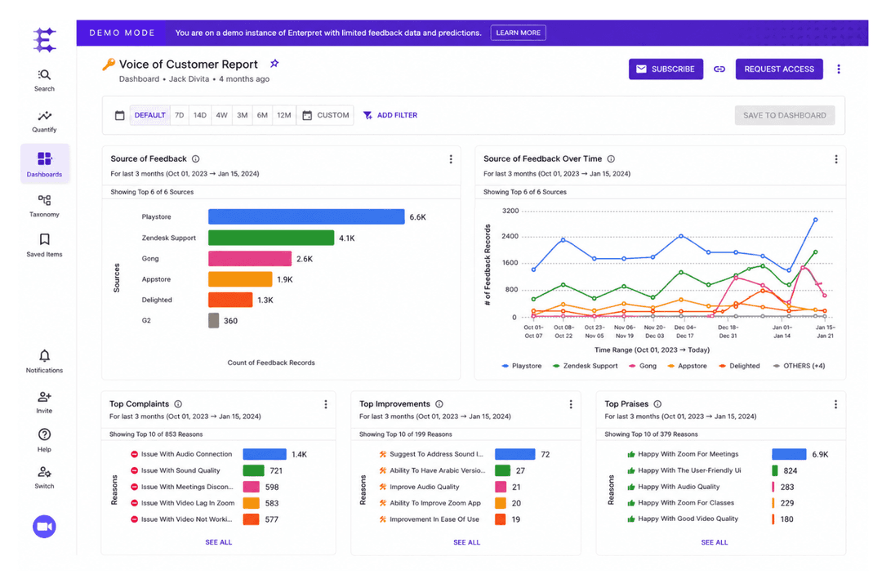This screenshot has height=588, width=882.
Task: Open Source of Feedback card options menu
Action: (x=451, y=159)
